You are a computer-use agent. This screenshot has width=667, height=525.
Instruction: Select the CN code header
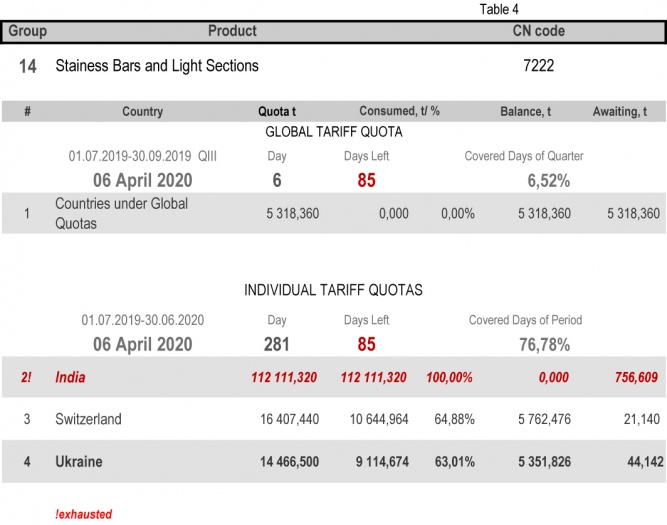538,31
